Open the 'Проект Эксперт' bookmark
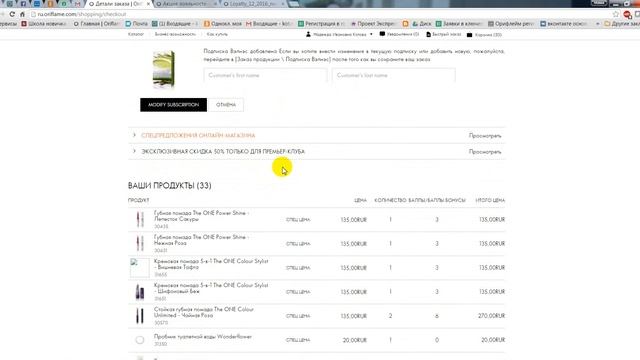Viewport: 640px width, 360px height. point(373,24)
